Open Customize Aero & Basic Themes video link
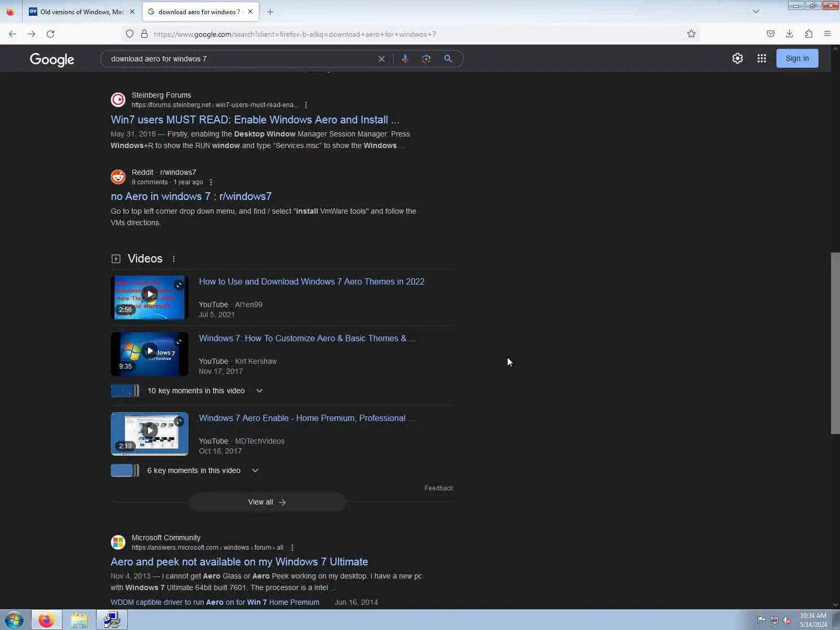Image resolution: width=840 pixels, height=630 pixels. [307, 339]
